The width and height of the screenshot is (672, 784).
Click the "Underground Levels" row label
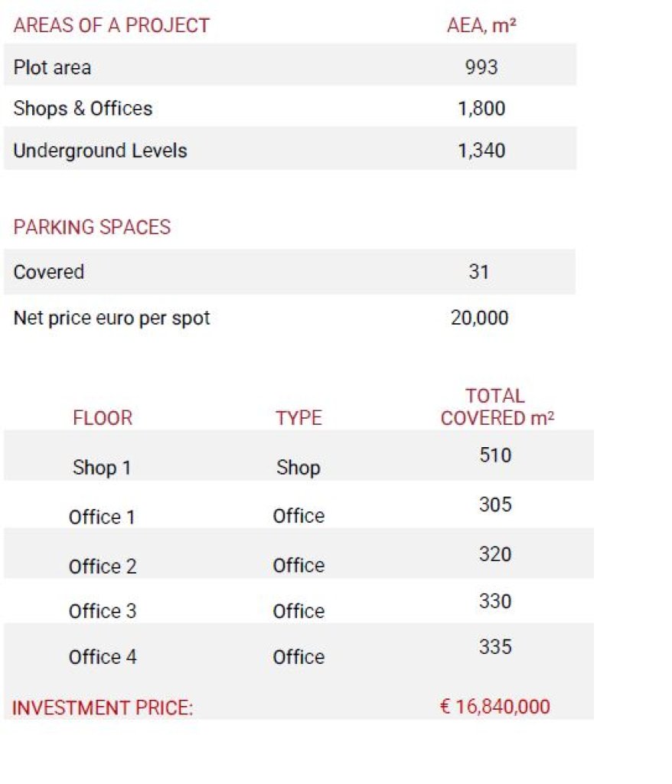pyautogui.click(x=99, y=150)
